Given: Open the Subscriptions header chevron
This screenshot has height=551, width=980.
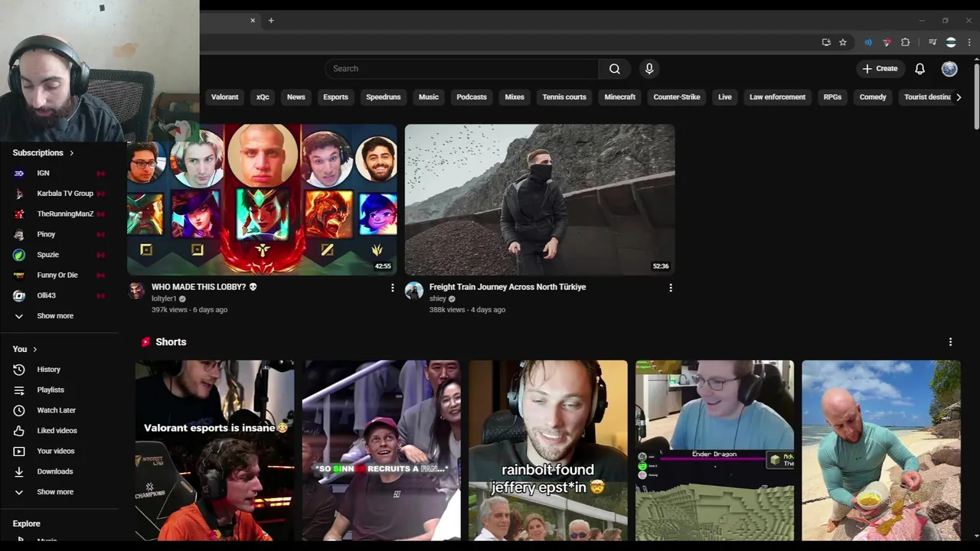Looking at the screenshot, I should [72, 153].
